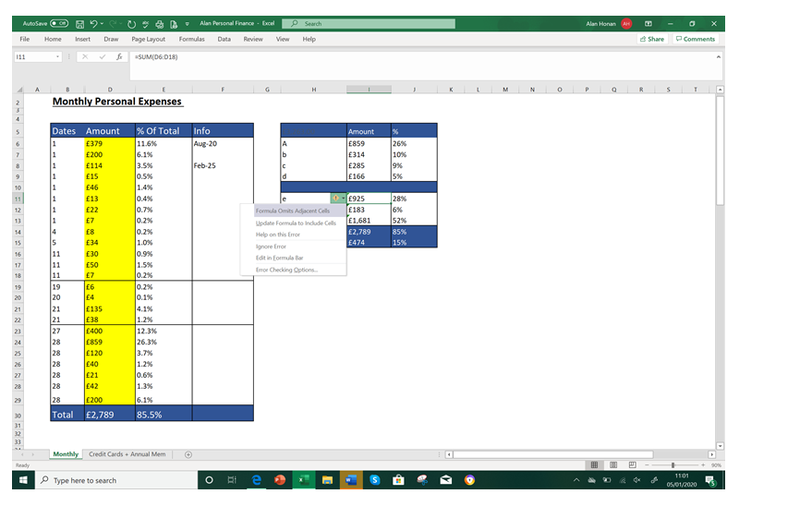Image resolution: width=812 pixels, height=506 pixels.
Task: Click the Comments button
Action: [x=696, y=40]
